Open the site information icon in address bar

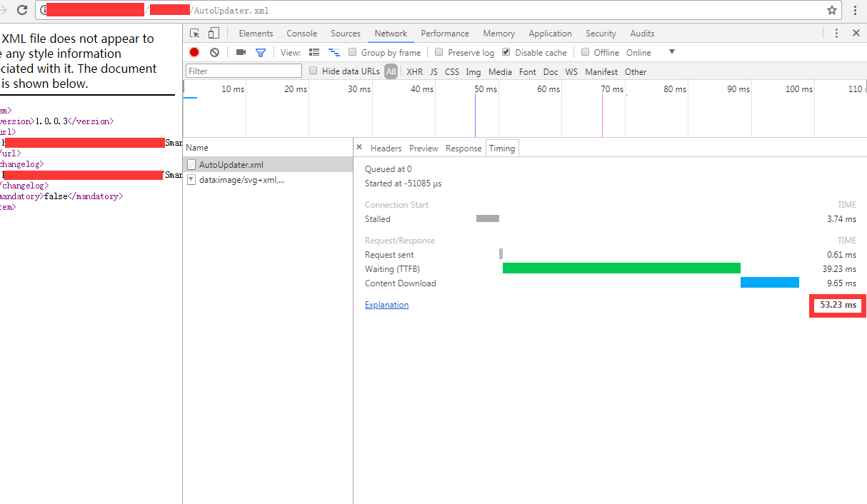pos(44,10)
